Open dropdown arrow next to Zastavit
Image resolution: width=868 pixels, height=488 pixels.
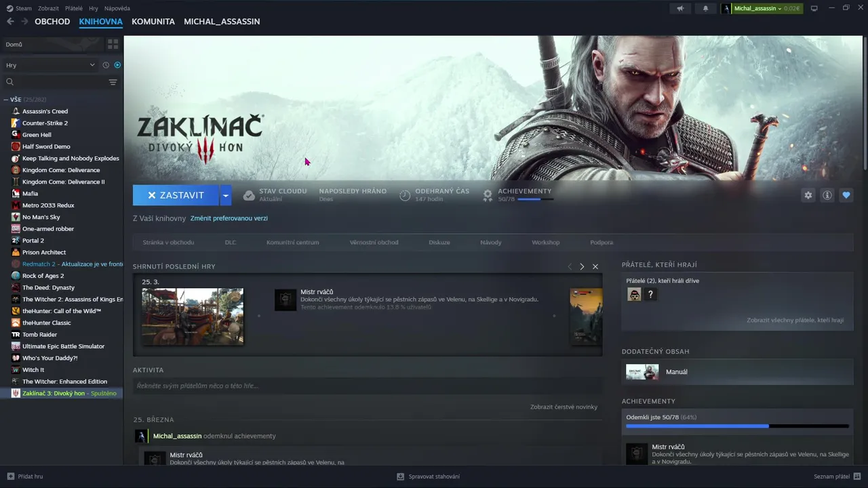(226, 195)
